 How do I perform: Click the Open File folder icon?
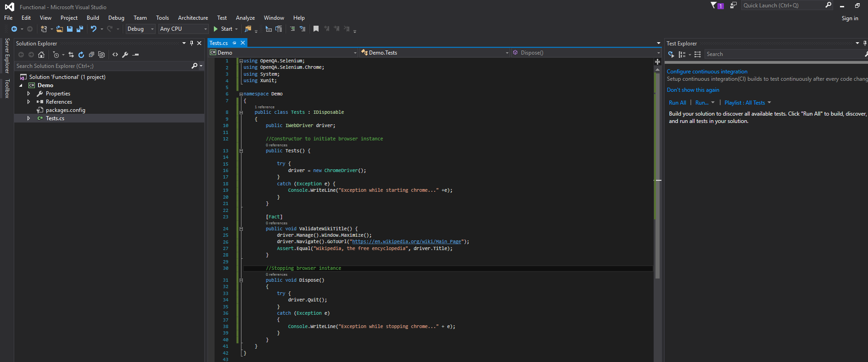60,29
